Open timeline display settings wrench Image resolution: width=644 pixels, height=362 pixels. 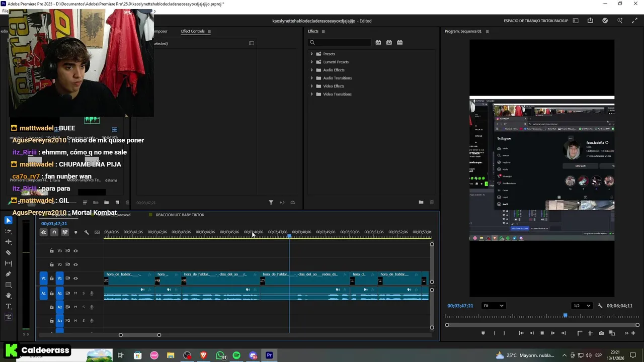point(87,232)
